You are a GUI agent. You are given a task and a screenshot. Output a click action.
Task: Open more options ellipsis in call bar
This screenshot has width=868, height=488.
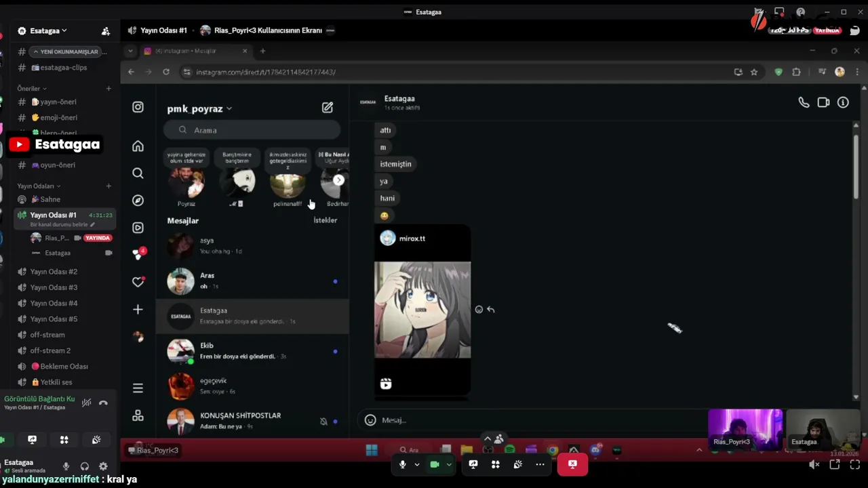pos(540,464)
